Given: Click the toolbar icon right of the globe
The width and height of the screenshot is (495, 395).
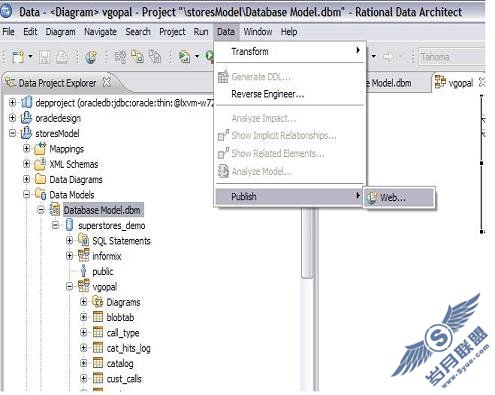Looking at the screenshot, I should 120,57.
